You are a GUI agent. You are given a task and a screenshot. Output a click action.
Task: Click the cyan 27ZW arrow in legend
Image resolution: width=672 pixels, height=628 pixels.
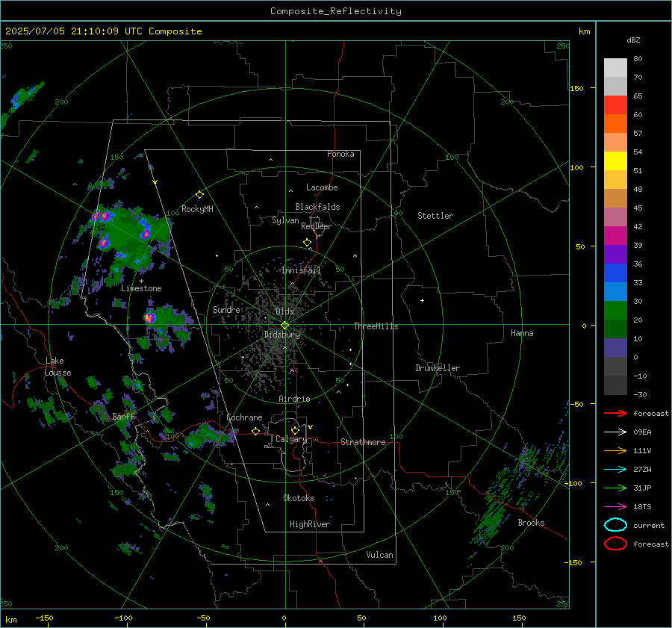point(615,470)
